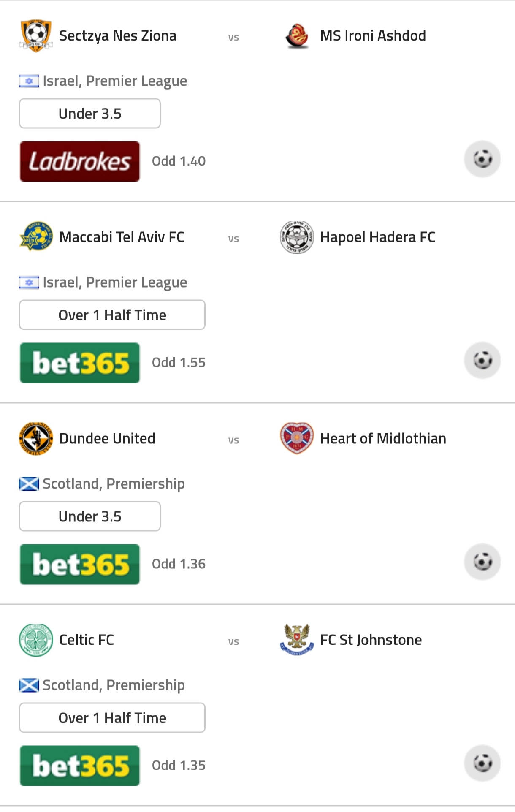
Task: Select Under 3.5 tip for Dundee United match
Action: 90,516
